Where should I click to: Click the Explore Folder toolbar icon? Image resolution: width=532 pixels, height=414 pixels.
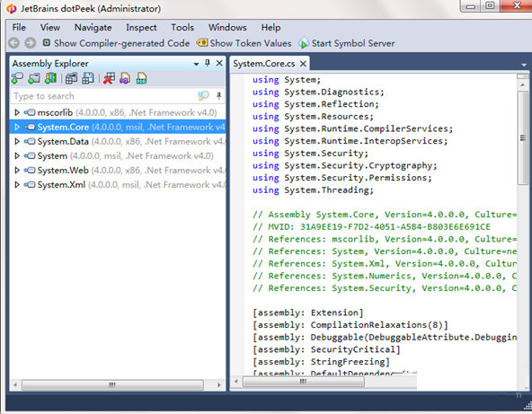(34, 79)
